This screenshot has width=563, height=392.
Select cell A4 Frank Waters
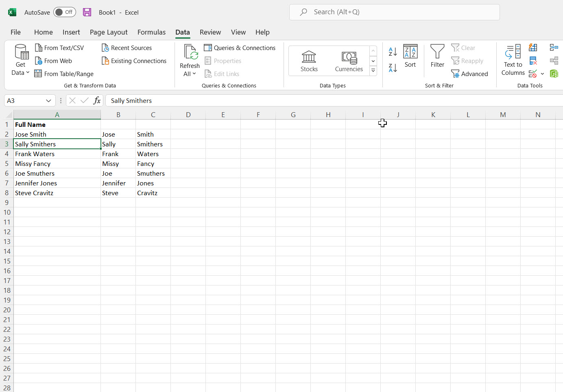pyautogui.click(x=57, y=154)
